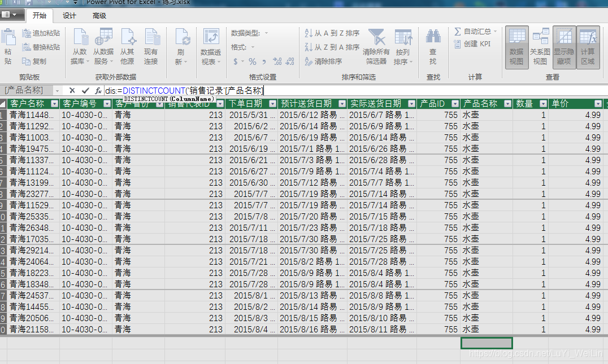Viewport: 608px width, 364px height.
Task: Confirm formula with checkmark button
Action: point(86,91)
